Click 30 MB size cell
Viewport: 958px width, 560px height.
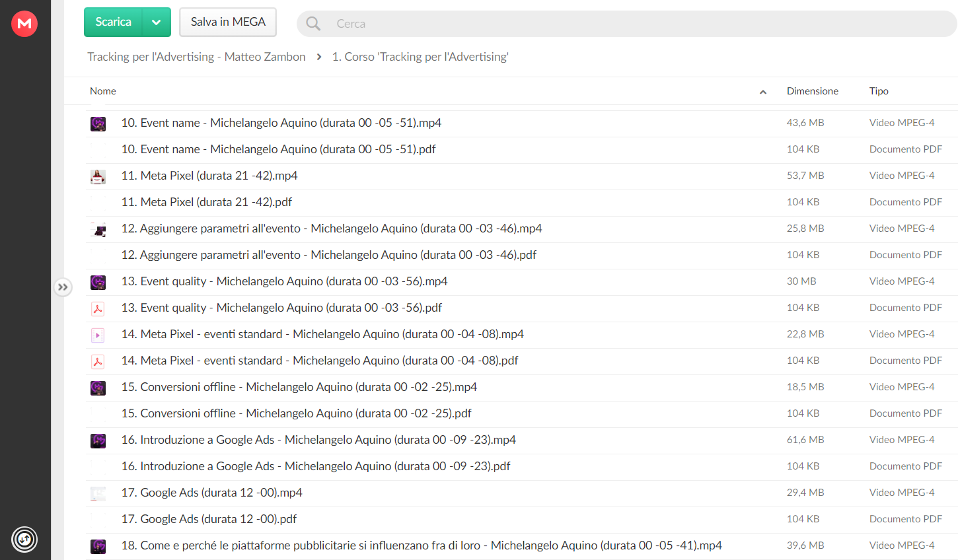tap(801, 281)
